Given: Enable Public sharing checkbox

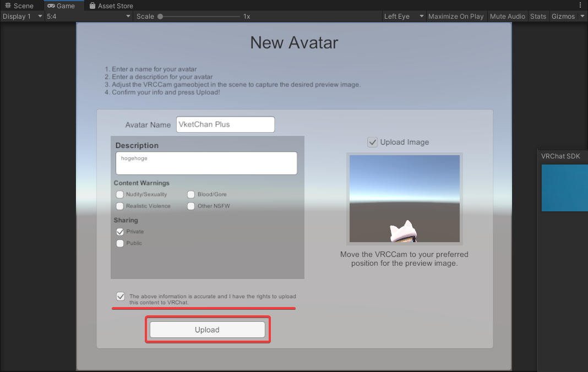Looking at the screenshot, I should click(120, 243).
